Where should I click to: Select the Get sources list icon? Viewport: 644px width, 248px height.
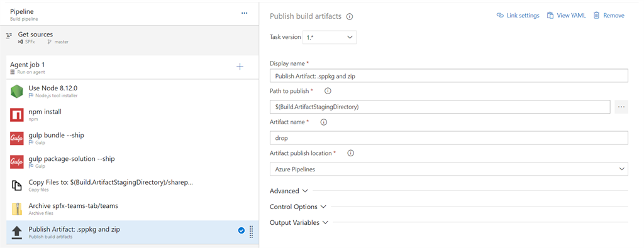coord(9,36)
